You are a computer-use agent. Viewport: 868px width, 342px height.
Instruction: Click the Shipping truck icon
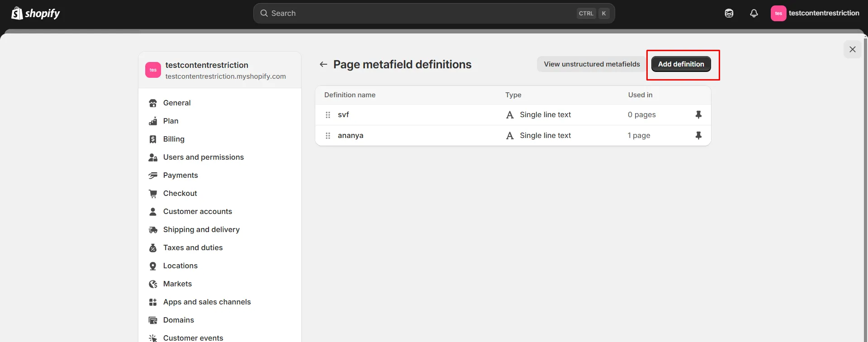pyautogui.click(x=153, y=229)
